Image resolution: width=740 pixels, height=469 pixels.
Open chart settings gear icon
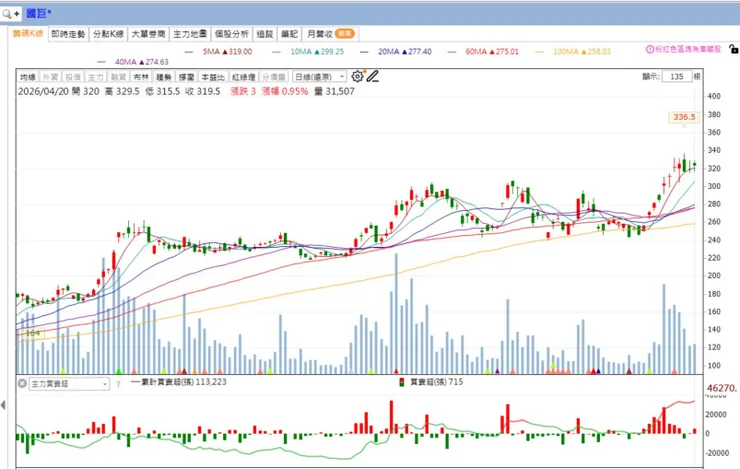358,76
